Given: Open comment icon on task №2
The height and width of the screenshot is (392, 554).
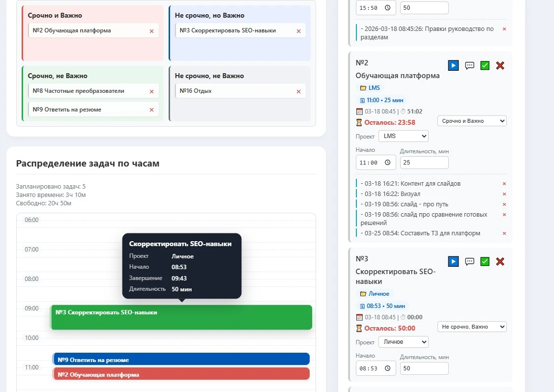Looking at the screenshot, I should coord(469,65).
